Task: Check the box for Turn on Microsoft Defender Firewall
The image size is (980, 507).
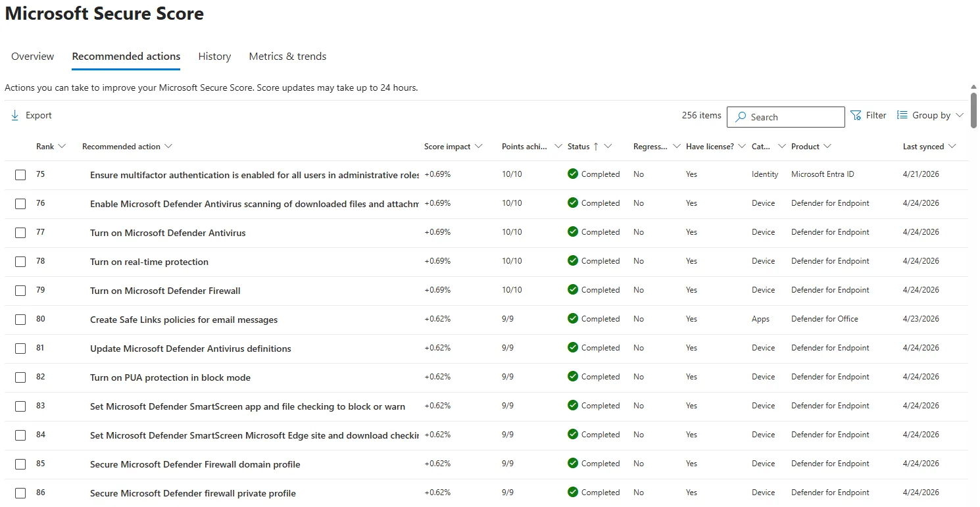Action: (20, 291)
